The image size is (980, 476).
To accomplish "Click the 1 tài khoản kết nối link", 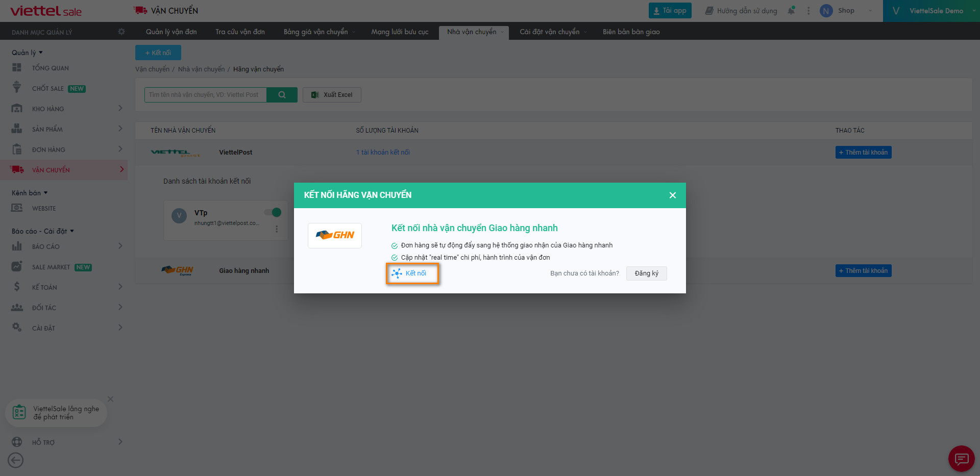I will [x=383, y=152].
